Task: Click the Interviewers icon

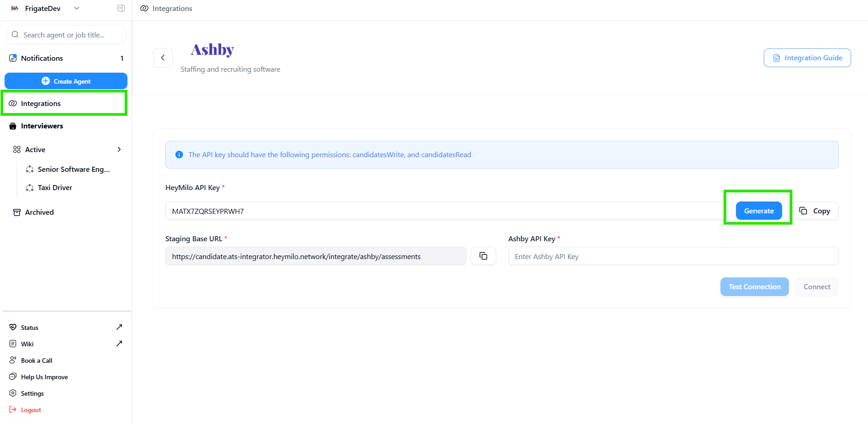Action: (13, 126)
